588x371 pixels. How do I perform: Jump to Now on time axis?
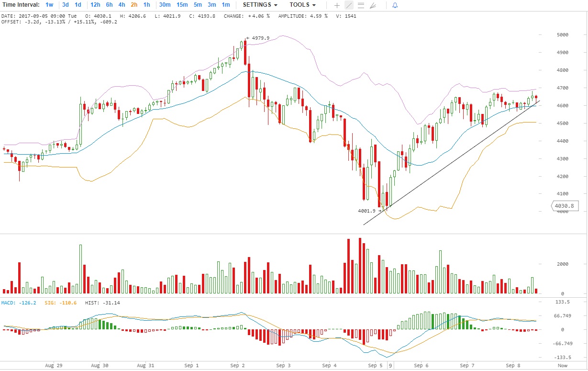(563, 366)
